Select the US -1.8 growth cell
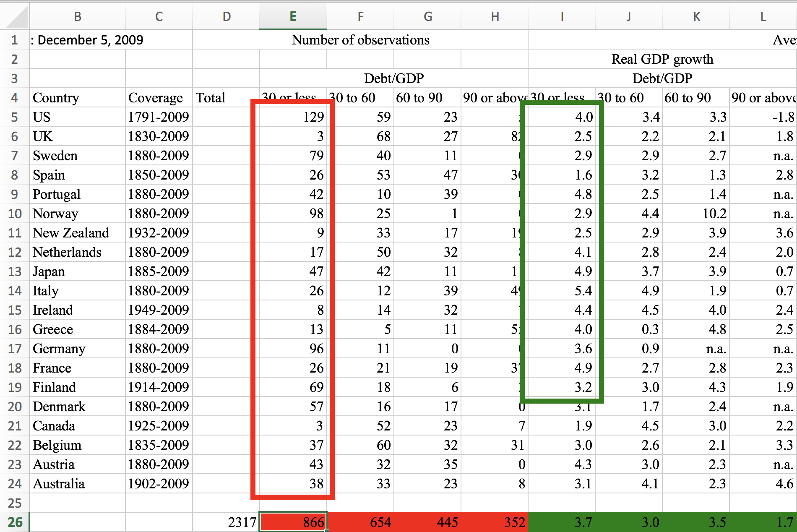The width and height of the screenshot is (797, 532). coord(763,117)
